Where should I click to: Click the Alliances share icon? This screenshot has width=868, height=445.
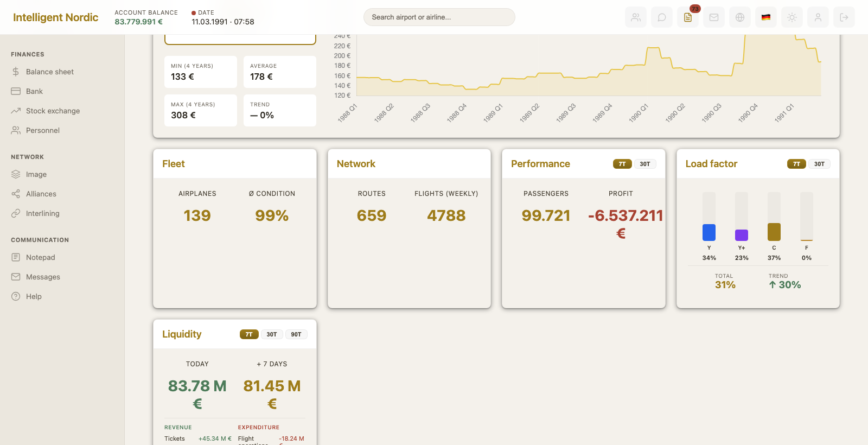point(16,194)
